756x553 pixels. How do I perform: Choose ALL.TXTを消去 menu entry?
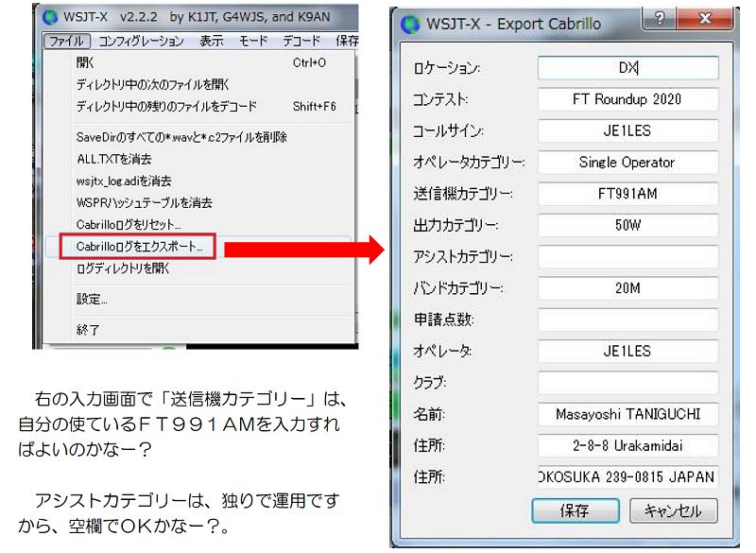[x=199, y=159]
